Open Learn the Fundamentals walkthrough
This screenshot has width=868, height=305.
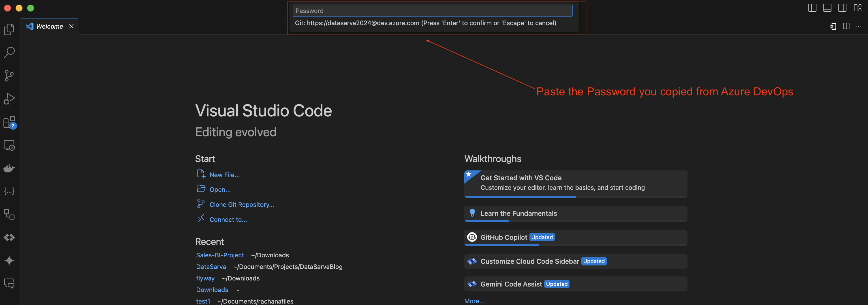[x=576, y=213]
